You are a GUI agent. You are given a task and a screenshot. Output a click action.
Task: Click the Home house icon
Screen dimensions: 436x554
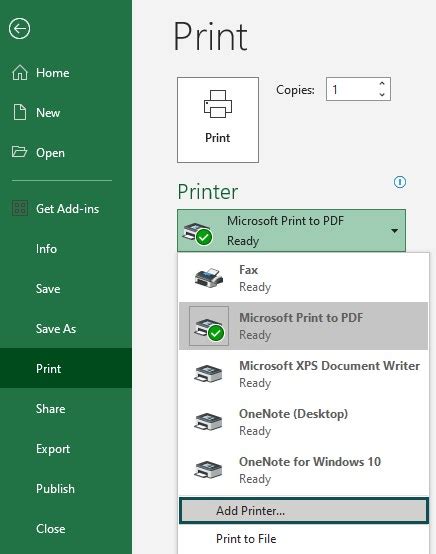19,72
